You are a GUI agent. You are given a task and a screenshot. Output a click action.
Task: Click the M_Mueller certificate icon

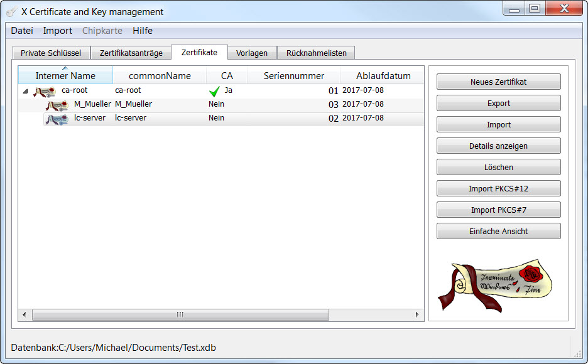58,105
